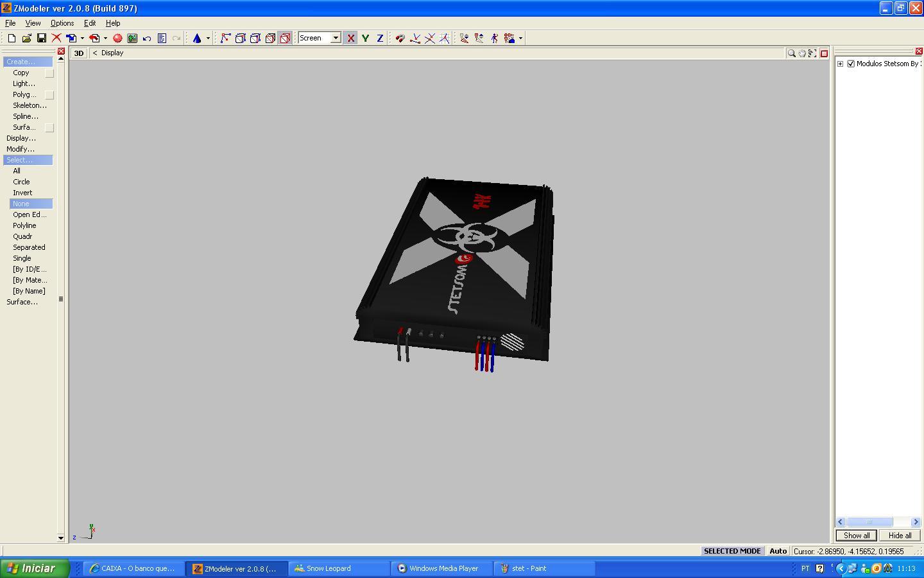The height and width of the screenshot is (578, 924).
Task: Toggle visibility checkbox of Modulos Stetsom object
Action: 851,64
